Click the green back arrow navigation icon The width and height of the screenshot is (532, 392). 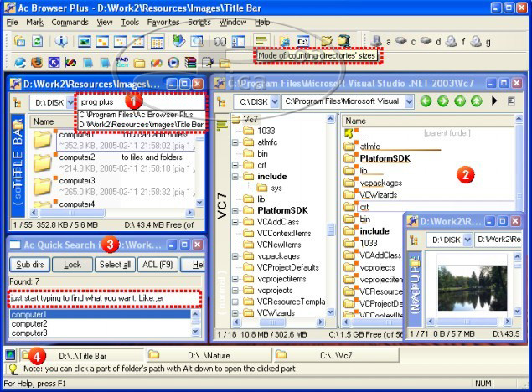coord(426,101)
